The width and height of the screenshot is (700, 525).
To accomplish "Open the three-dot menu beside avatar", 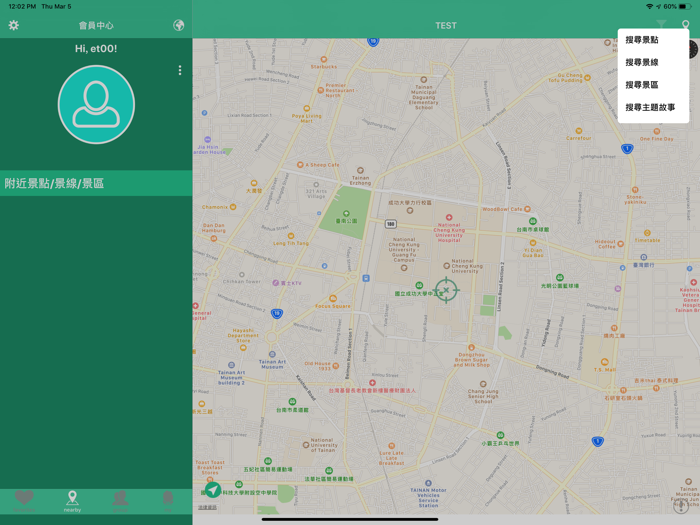I will (180, 71).
